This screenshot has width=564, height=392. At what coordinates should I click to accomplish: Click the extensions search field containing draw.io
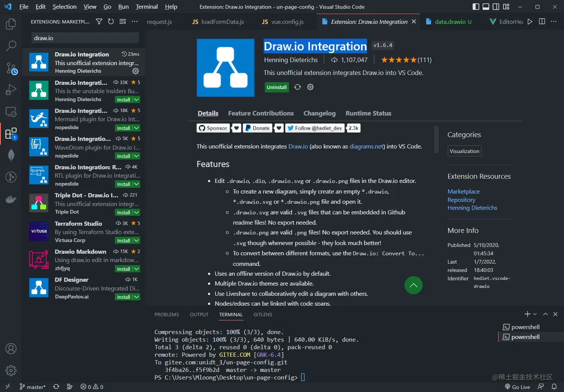[85, 38]
